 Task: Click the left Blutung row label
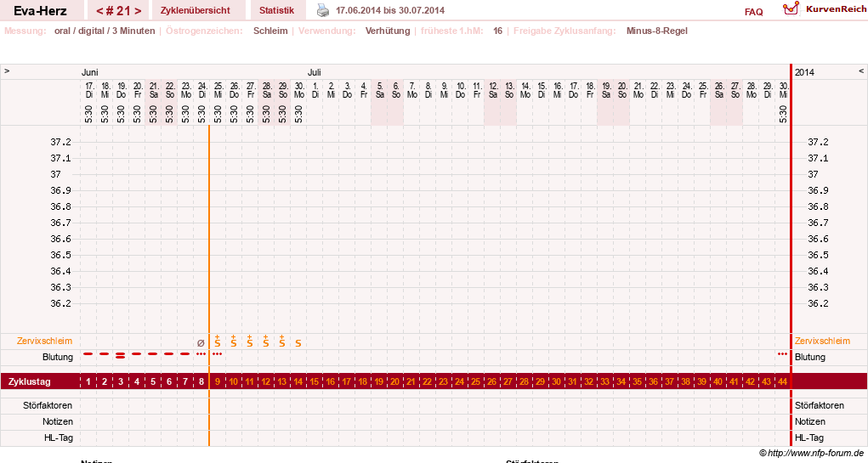[58, 357]
